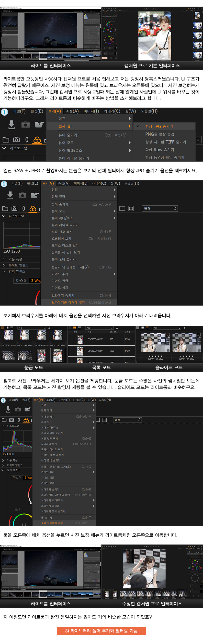This screenshot has width=203, height=644.
Task: Click import icon in tools-right menu screenshot
Action: tap(8, 409)
